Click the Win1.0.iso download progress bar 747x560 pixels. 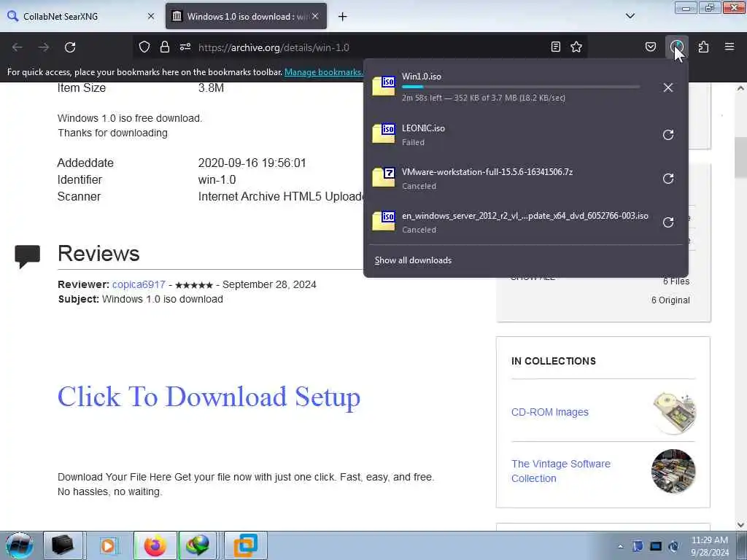[x=520, y=87]
